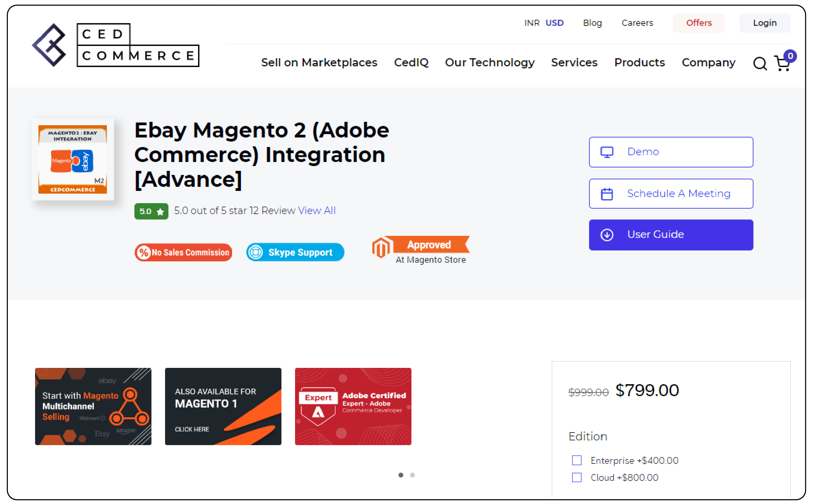Screen dimensions: 813x504
Task: Open the search magnifier icon
Action: (760, 63)
